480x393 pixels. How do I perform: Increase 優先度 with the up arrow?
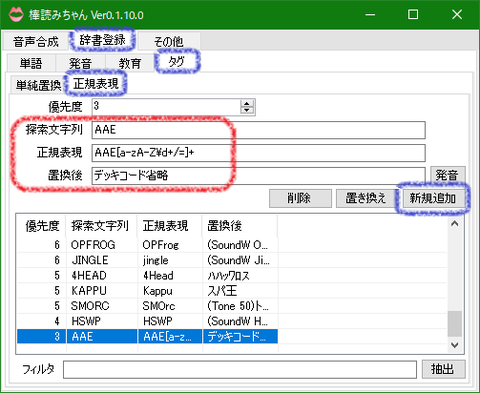click(247, 103)
